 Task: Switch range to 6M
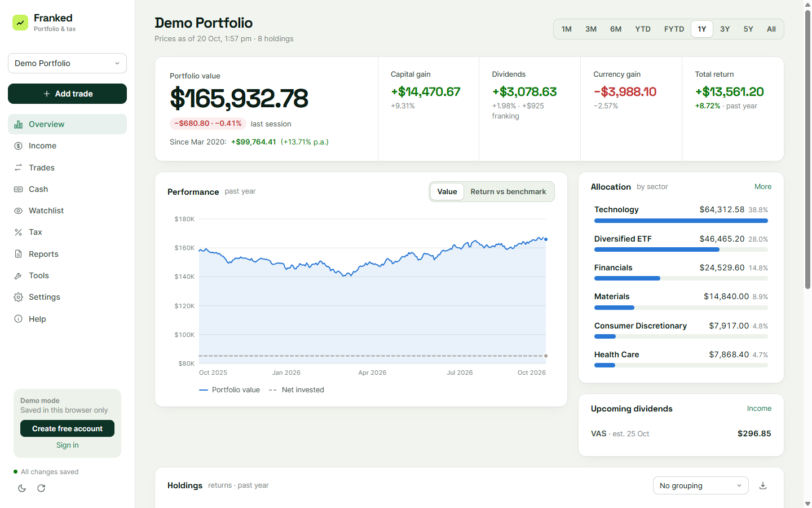coord(616,29)
